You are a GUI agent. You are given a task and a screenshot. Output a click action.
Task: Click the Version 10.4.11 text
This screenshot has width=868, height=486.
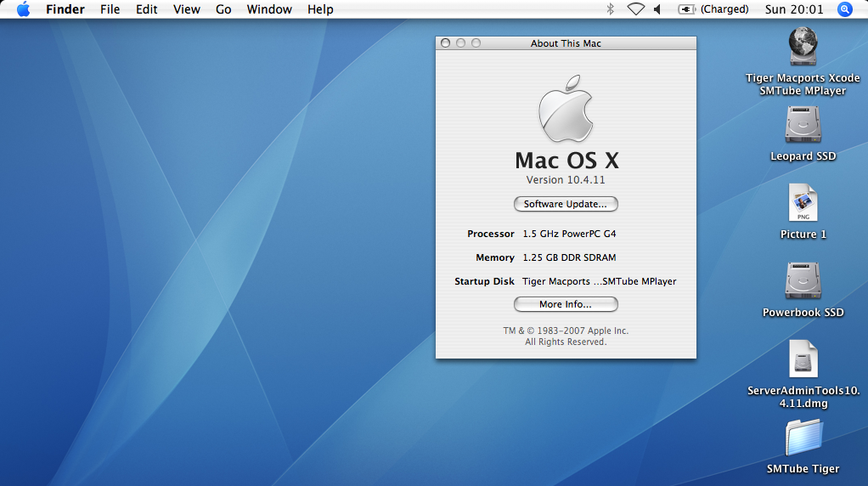click(x=566, y=180)
